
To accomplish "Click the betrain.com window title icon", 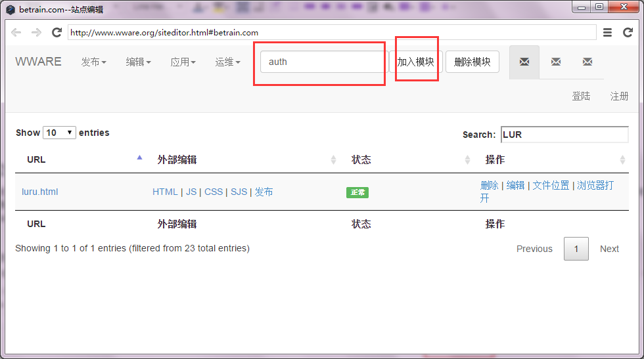I will point(11,10).
